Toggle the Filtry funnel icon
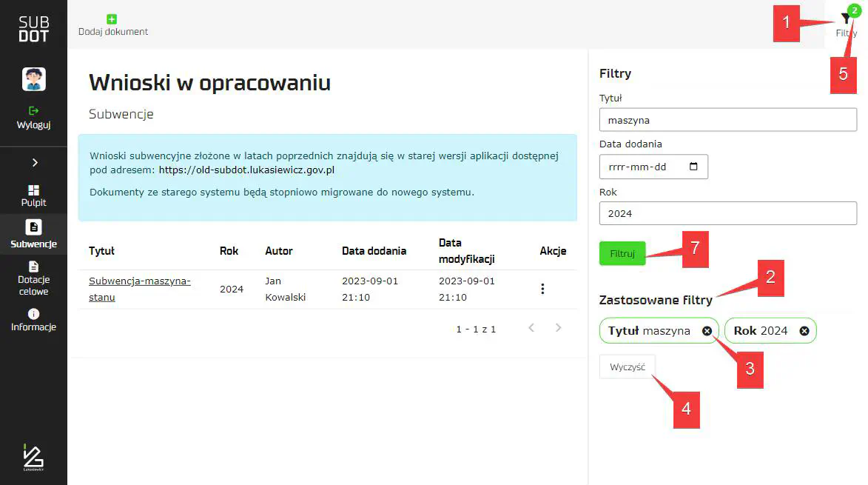 (x=846, y=20)
